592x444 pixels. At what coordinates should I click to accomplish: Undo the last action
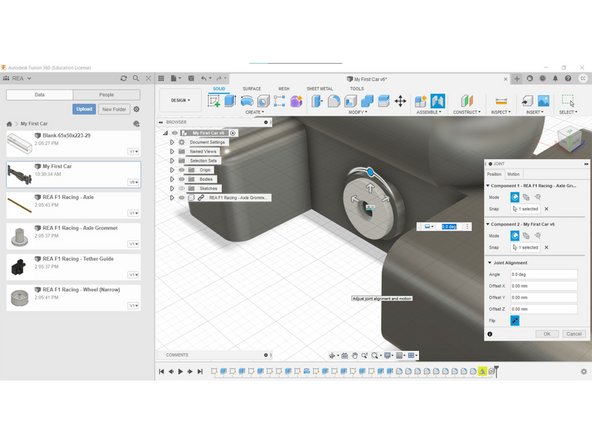(x=204, y=78)
